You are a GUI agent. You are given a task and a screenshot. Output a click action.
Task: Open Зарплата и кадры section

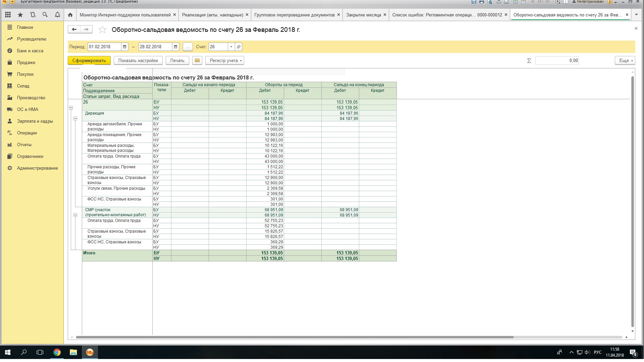(x=35, y=121)
